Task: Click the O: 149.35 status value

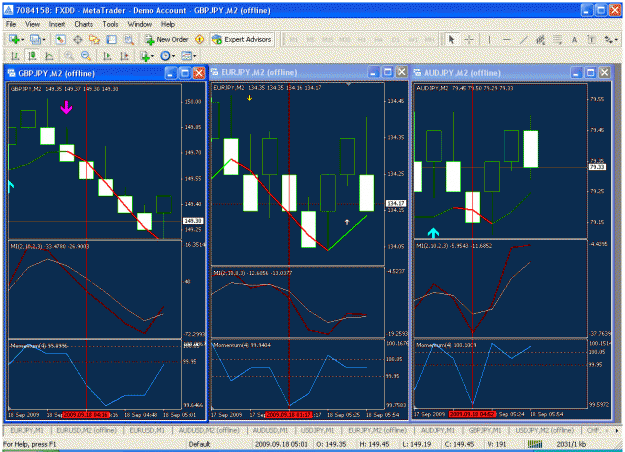Action: point(331,444)
